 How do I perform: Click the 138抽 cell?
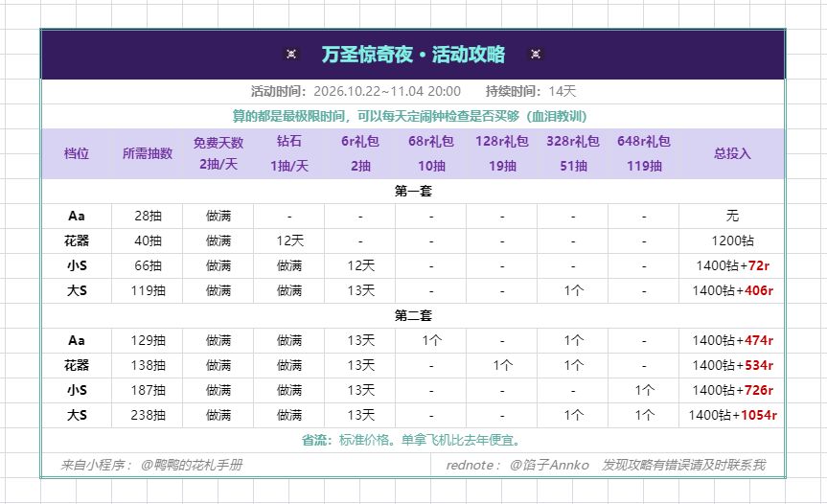coord(148,365)
